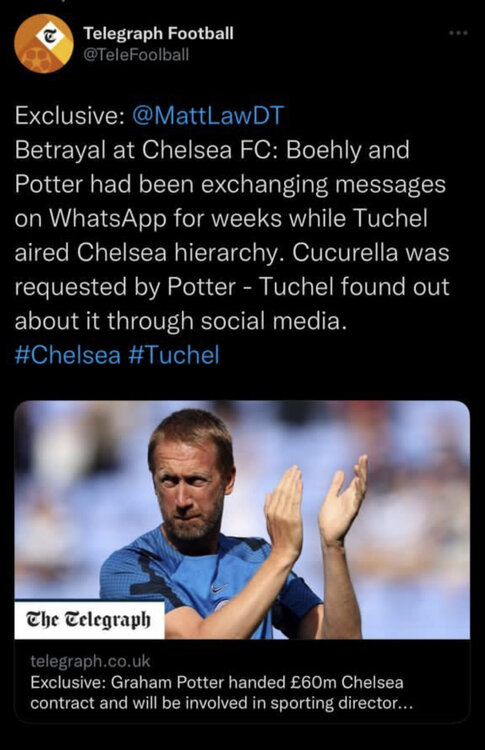Image resolution: width=485 pixels, height=750 pixels.
Task: Open the Telegraph Football display name
Action: (x=158, y=33)
